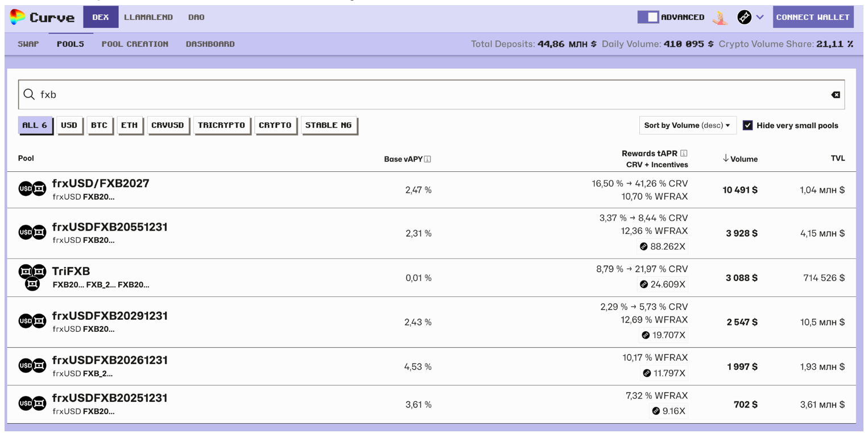Viewport: 868px width, 437px height.
Task: Expand the network selector chevron
Action: coord(760,17)
